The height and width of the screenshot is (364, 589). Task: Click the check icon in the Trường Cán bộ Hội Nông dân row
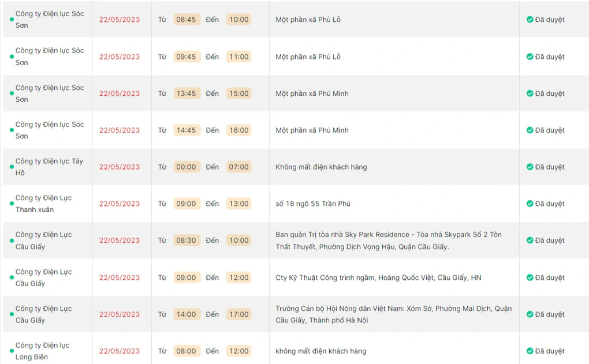tap(530, 314)
